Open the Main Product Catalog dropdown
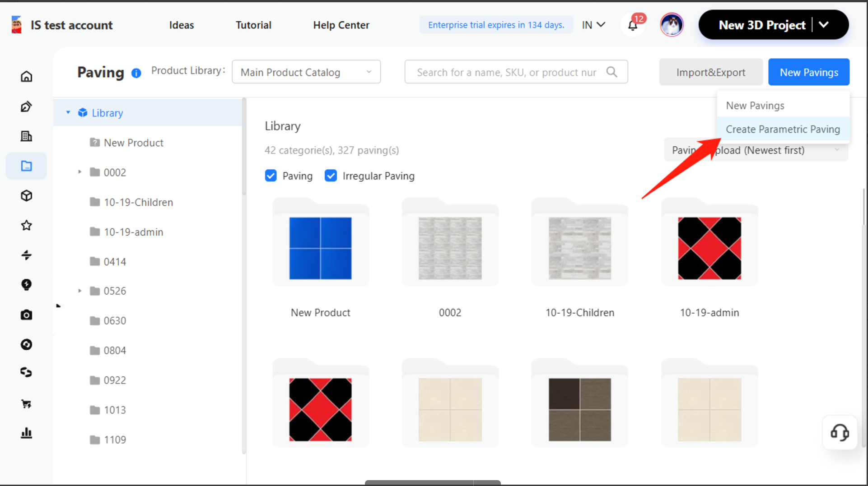The height and width of the screenshot is (486, 868). (x=306, y=72)
